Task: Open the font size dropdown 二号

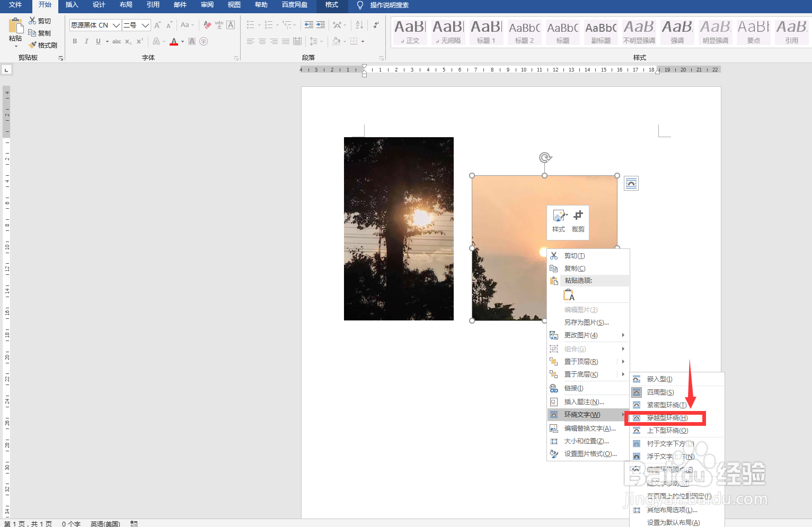Action: [x=145, y=25]
